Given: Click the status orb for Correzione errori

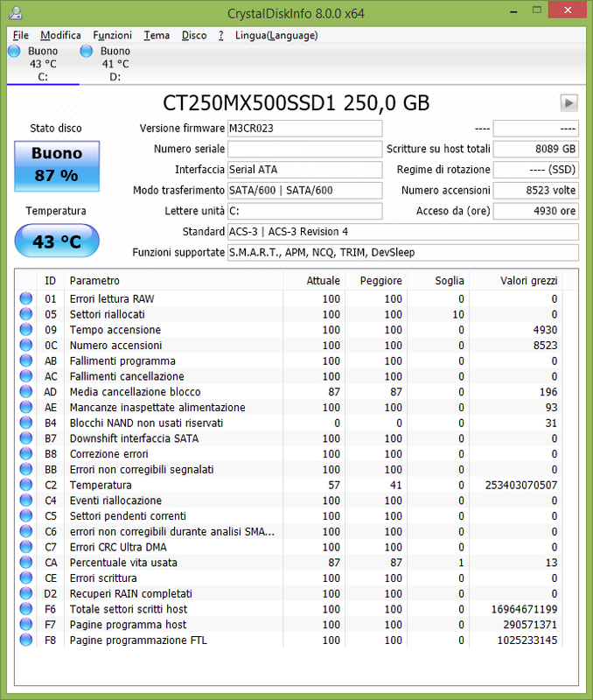Looking at the screenshot, I should (x=26, y=453).
